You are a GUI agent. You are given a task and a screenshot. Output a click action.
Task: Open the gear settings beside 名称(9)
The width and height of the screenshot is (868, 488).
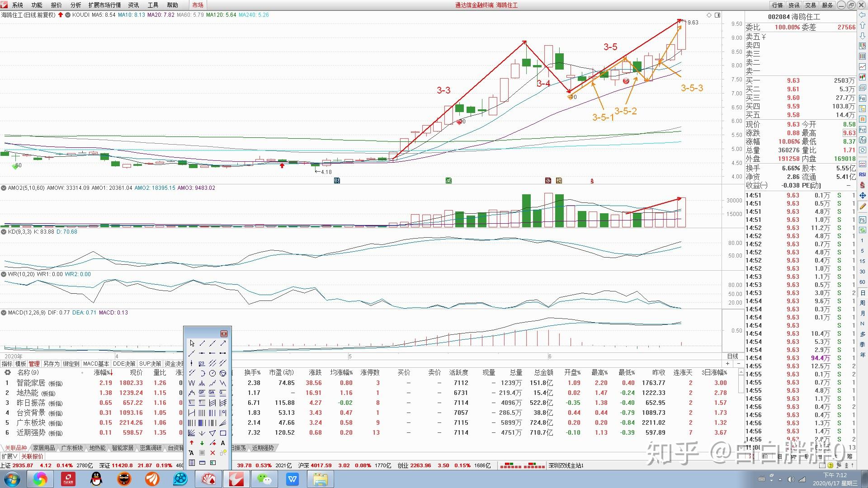7,373
